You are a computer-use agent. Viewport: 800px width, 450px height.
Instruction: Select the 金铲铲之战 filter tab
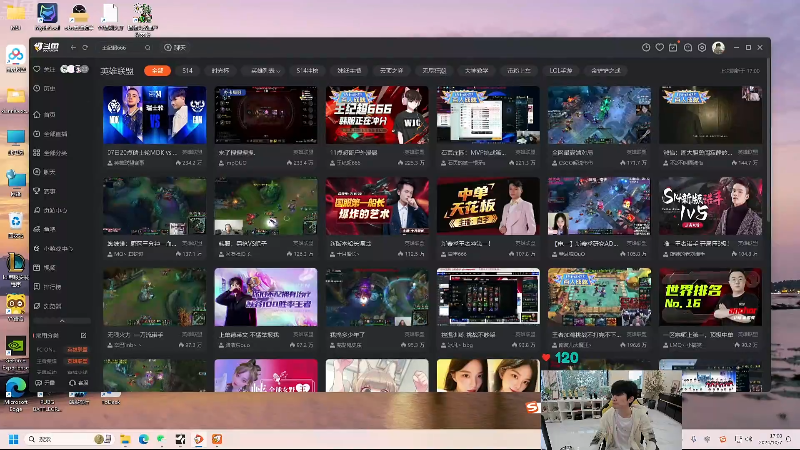coord(606,71)
